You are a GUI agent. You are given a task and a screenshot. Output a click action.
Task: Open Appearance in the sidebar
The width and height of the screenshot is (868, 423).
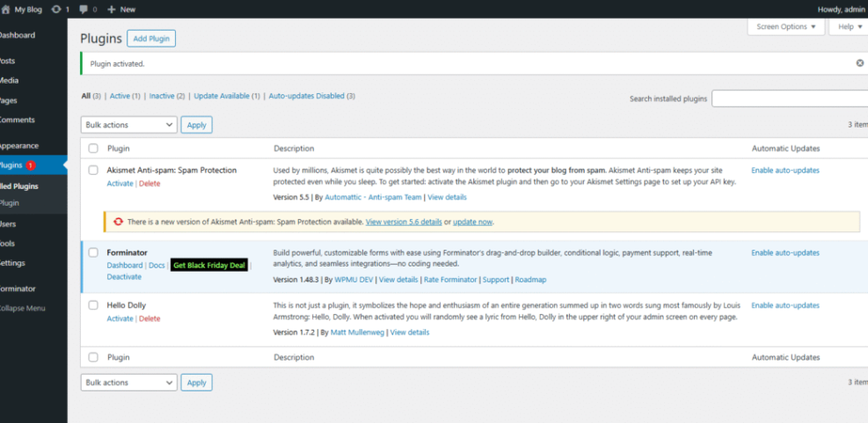pos(18,146)
